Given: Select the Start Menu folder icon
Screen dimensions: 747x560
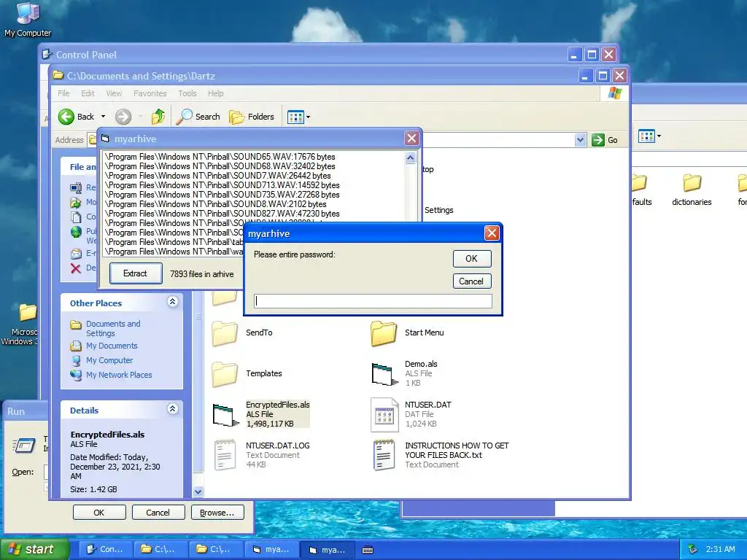Looking at the screenshot, I should click(x=384, y=332).
